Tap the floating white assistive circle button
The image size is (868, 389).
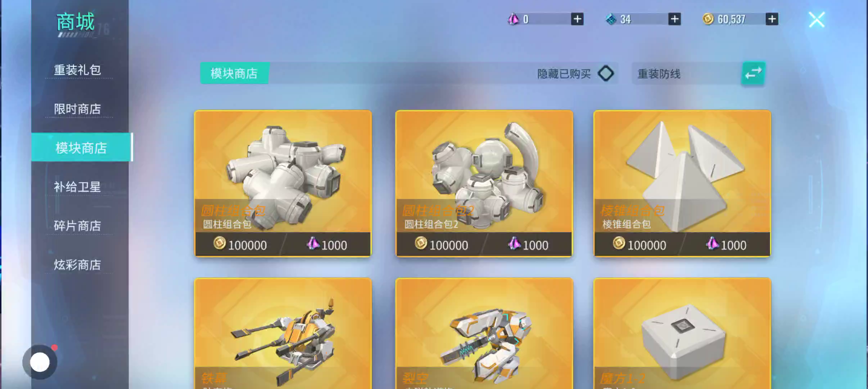pos(40,362)
